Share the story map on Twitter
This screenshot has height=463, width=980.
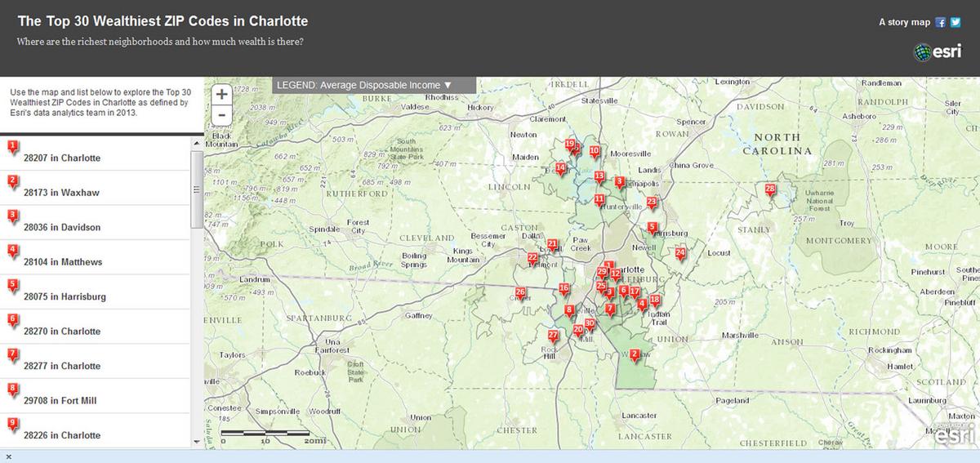[x=955, y=22]
